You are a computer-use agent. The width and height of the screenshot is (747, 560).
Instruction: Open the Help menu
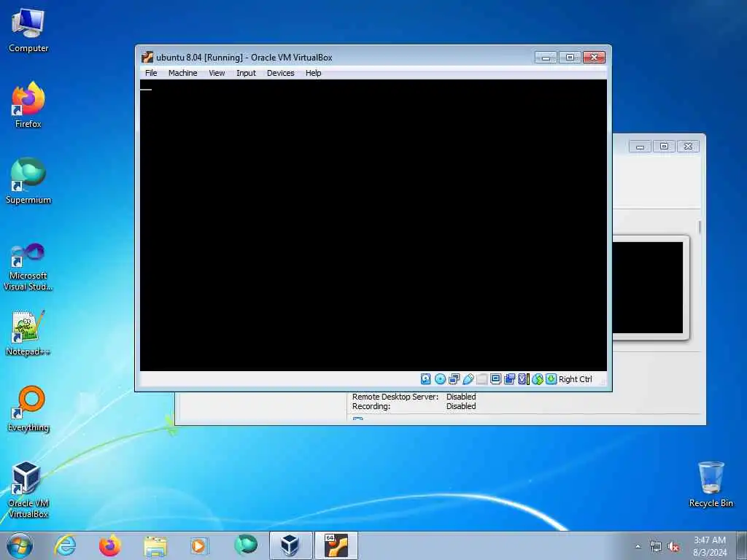(x=313, y=73)
